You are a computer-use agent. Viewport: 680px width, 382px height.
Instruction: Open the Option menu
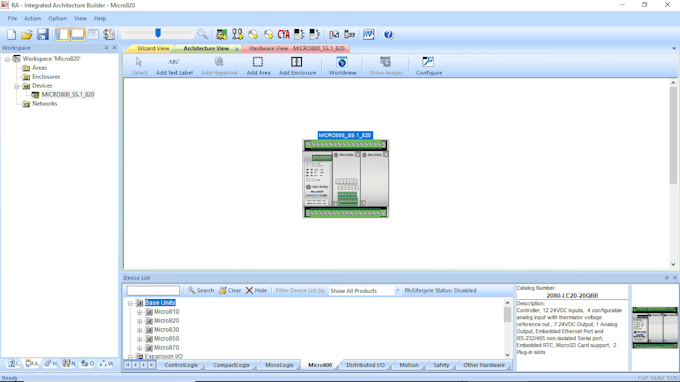point(57,19)
